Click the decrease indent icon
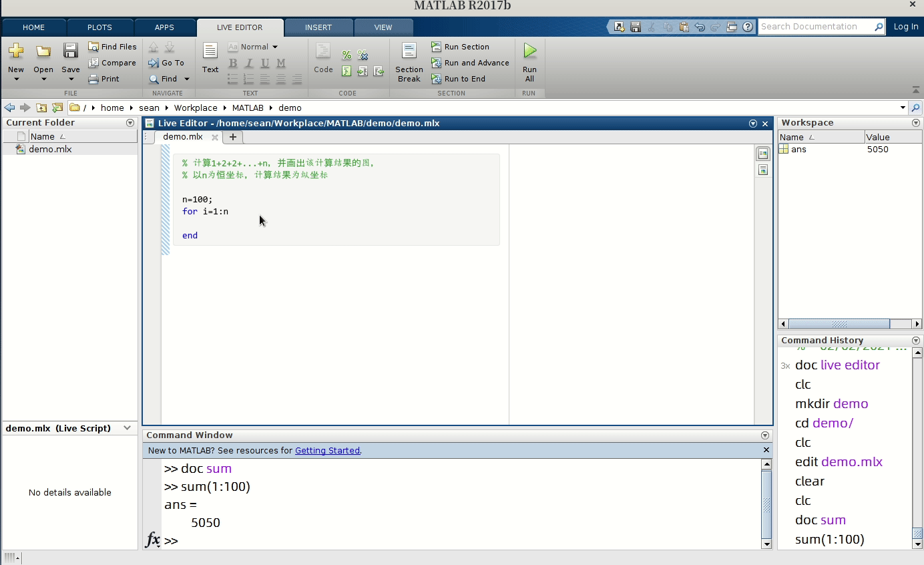 tap(379, 71)
